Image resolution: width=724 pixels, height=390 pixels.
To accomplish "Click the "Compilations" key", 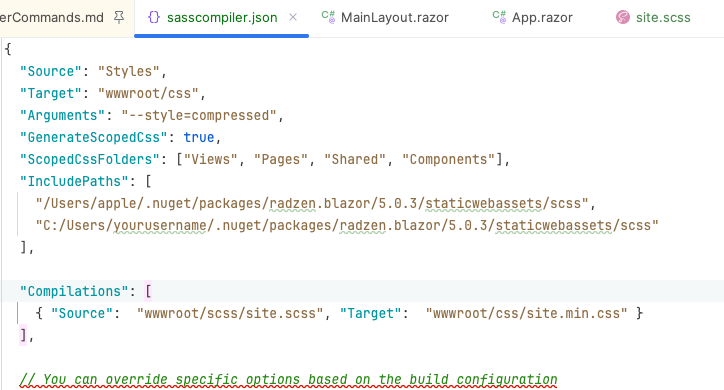I will pos(74,292).
